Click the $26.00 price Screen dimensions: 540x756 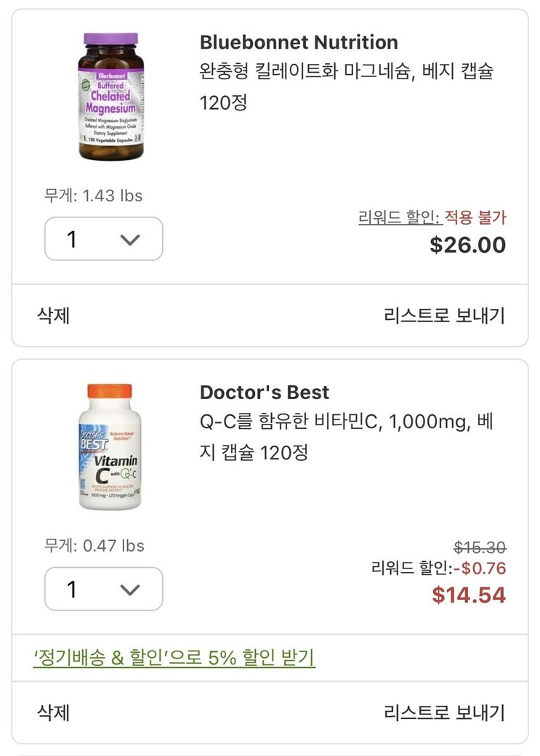coord(467,245)
